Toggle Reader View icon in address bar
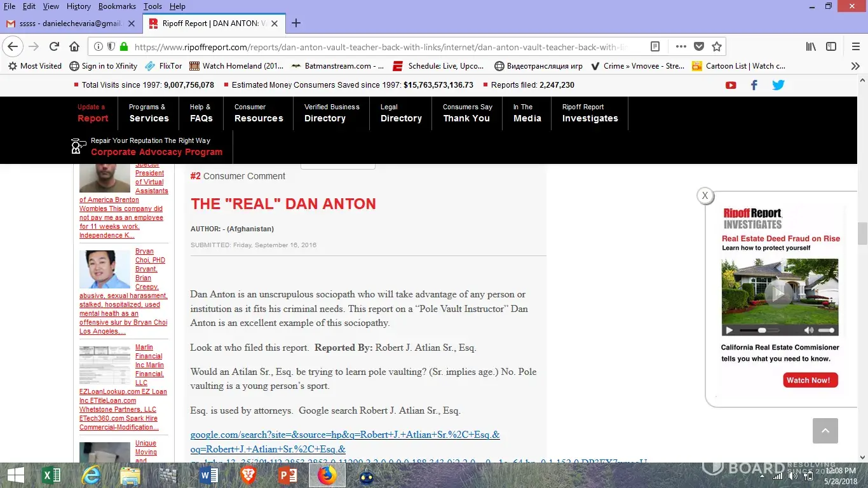Image resolution: width=868 pixels, height=488 pixels. pyautogui.click(x=655, y=46)
